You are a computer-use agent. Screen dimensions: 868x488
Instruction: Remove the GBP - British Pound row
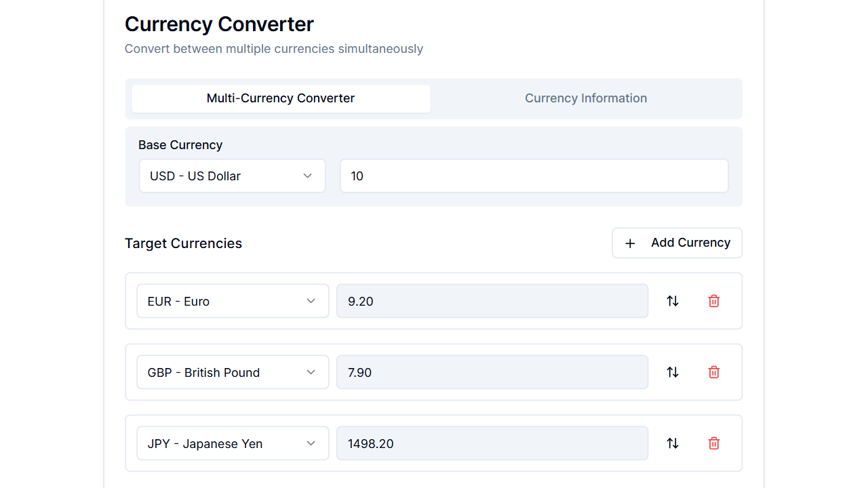(x=713, y=371)
